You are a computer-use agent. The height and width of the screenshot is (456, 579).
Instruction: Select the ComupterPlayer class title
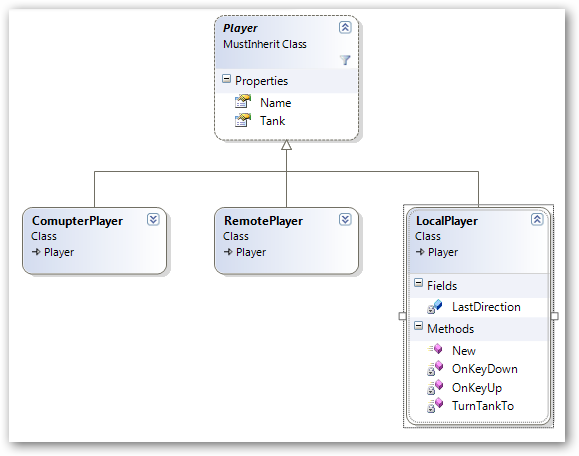point(77,221)
